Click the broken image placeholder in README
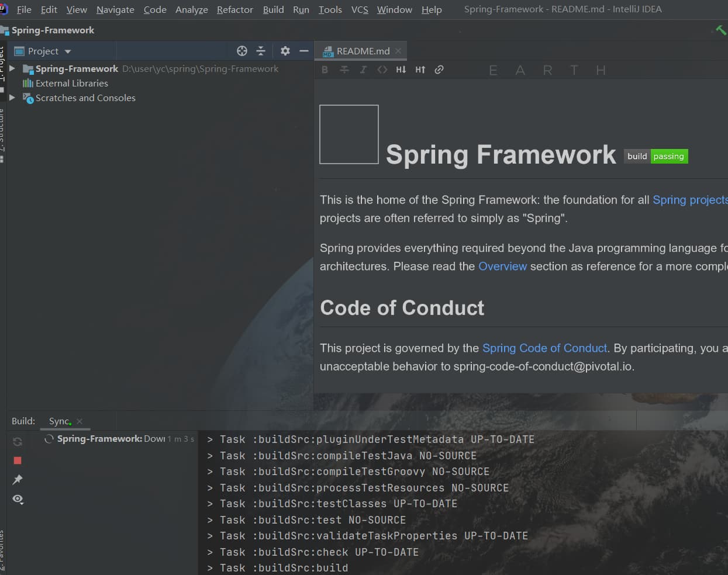Viewport: 728px width, 575px height. coord(349,134)
